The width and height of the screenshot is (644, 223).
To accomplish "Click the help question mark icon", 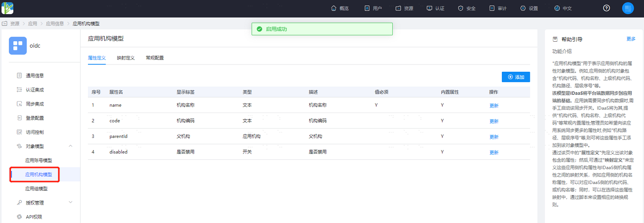I will coord(607,8).
